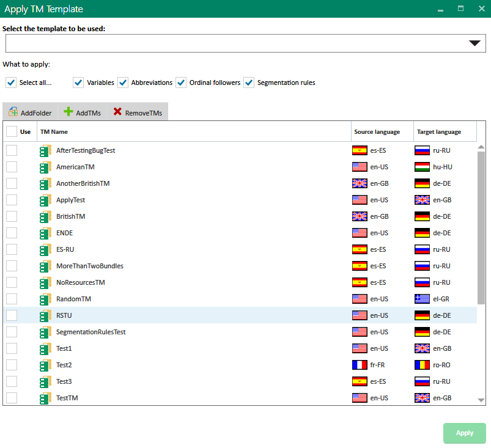This screenshot has width=491, height=448.
Task: Sort by the TM Name column header
Action: pyautogui.click(x=194, y=131)
